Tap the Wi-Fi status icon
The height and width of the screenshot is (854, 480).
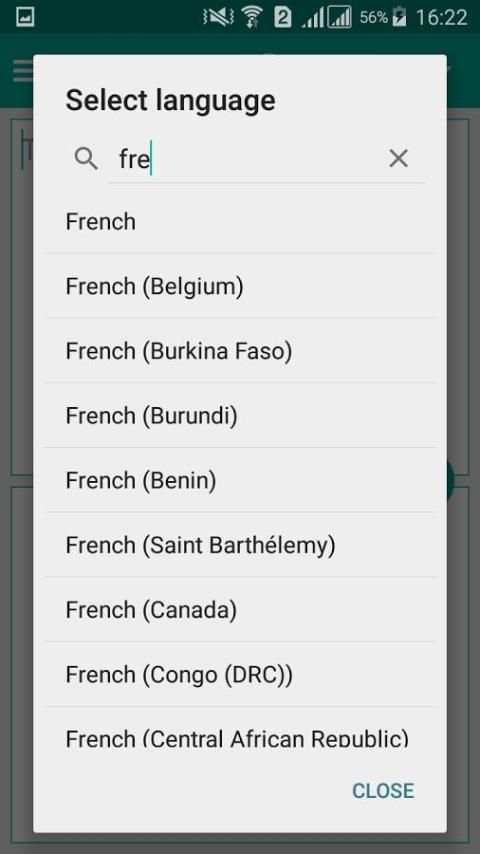(251, 17)
